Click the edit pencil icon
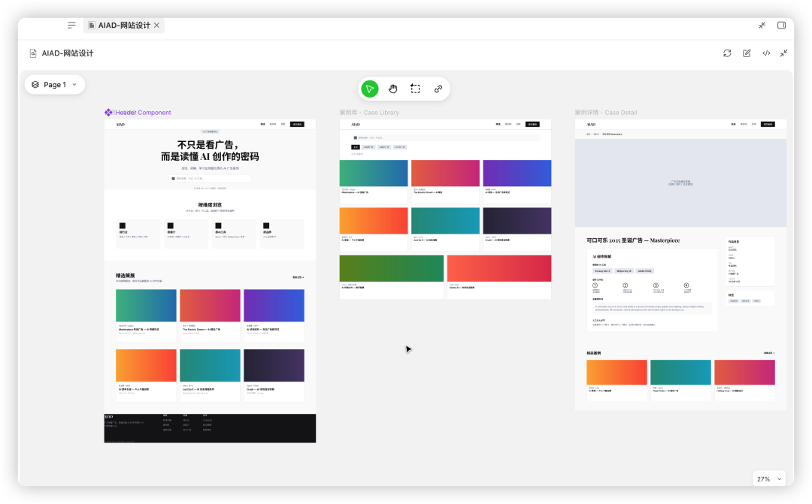Viewport: 812px width, 504px height. [747, 53]
